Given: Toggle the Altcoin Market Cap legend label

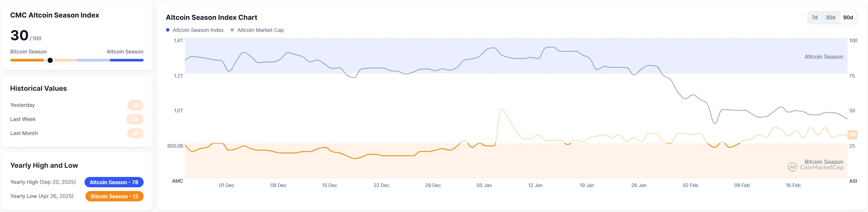Looking at the screenshot, I should (261, 30).
